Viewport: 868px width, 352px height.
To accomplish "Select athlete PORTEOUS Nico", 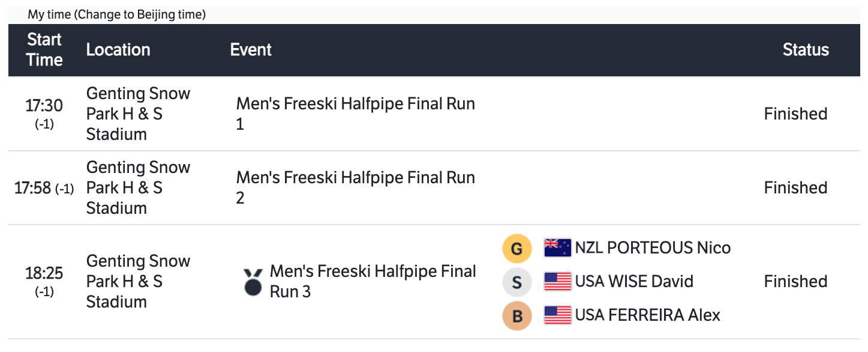I will tap(653, 248).
